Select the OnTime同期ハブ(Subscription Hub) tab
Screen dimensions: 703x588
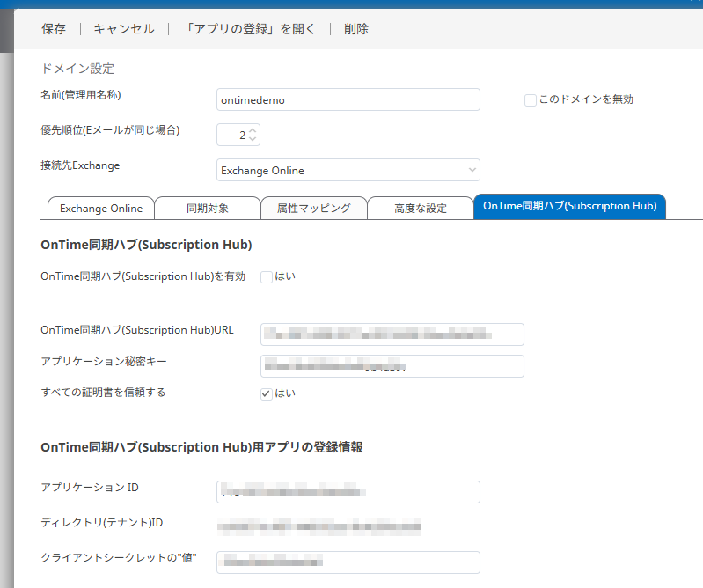click(569, 206)
